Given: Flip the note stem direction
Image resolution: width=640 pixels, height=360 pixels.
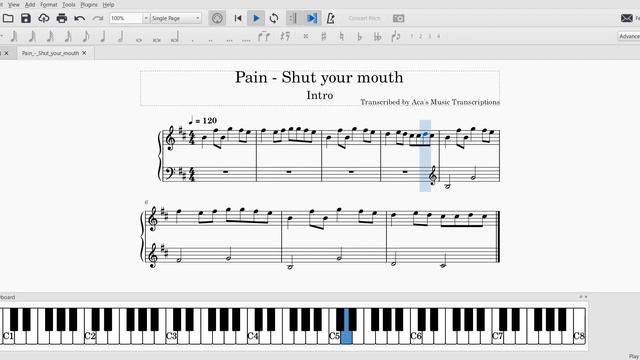Looking at the screenshot, I should [396, 36].
